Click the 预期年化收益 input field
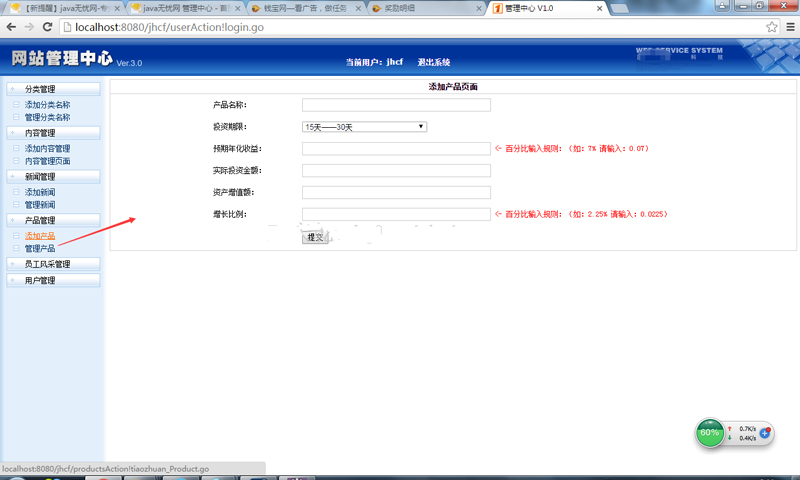 396,148
